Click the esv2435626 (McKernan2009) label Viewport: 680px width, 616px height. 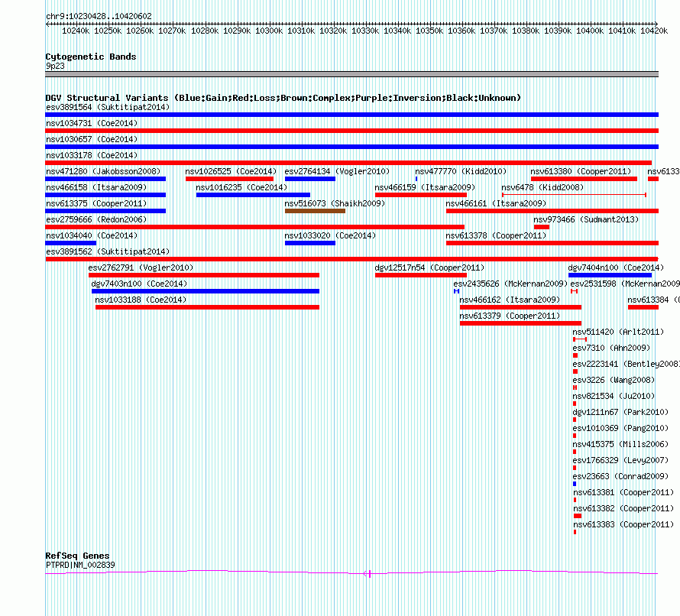pos(510,284)
